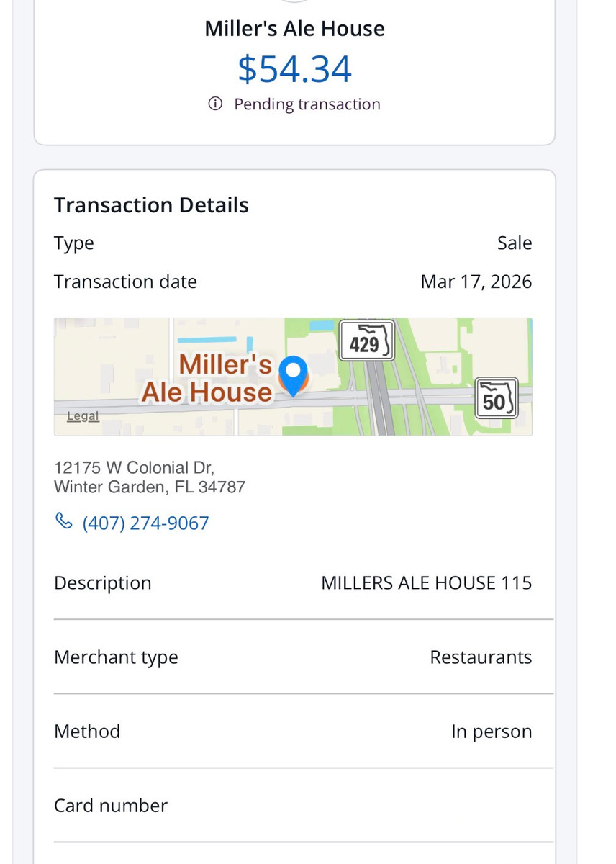This screenshot has width=616, height=864.
Task: Tap the phone handset icon
Action: [63, 522]
